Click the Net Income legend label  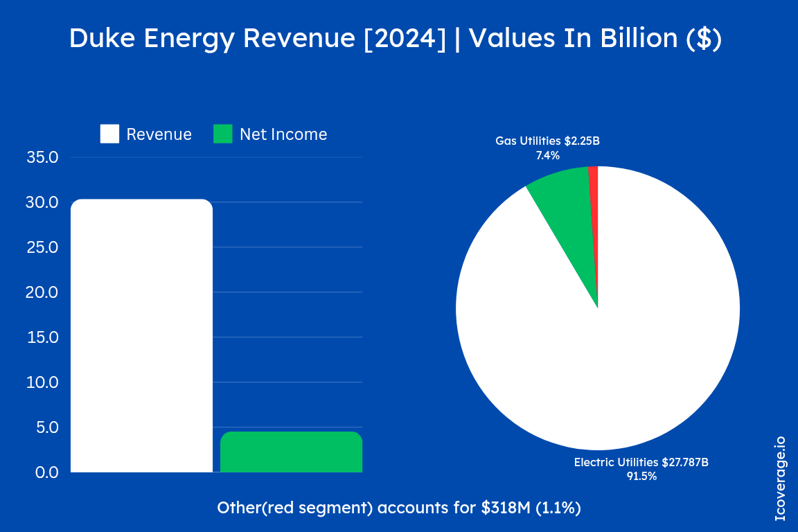[x=283, y=134]
